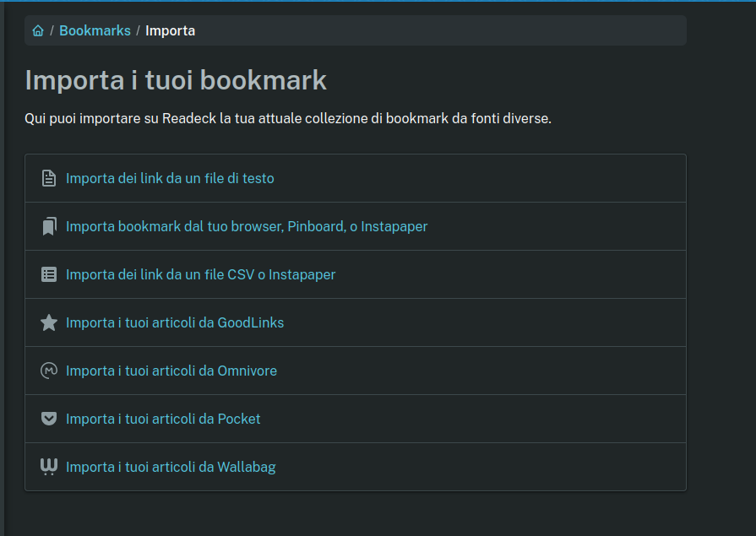This screenshot has width=756, height=536.
Task: Open 'Importa i tuoi articoli da Wallabag'
Action: point(171,467)
